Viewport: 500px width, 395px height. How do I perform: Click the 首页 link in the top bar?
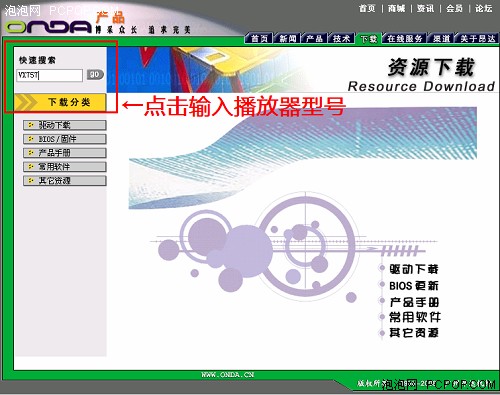367,8
